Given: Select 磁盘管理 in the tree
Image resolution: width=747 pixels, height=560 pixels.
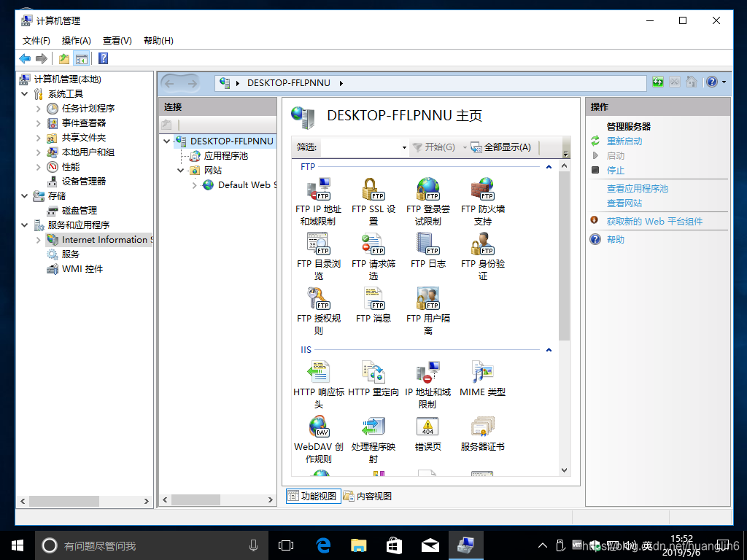Looking at the screenshot, I should 79,211.
